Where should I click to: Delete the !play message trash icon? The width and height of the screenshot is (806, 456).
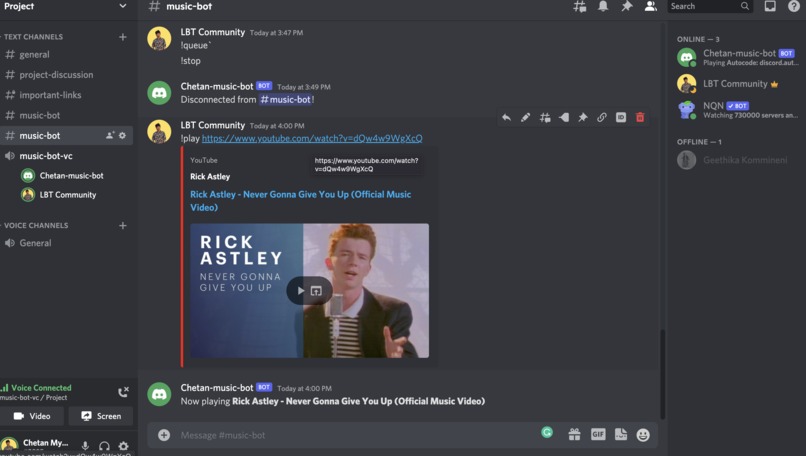coord(640,118)
